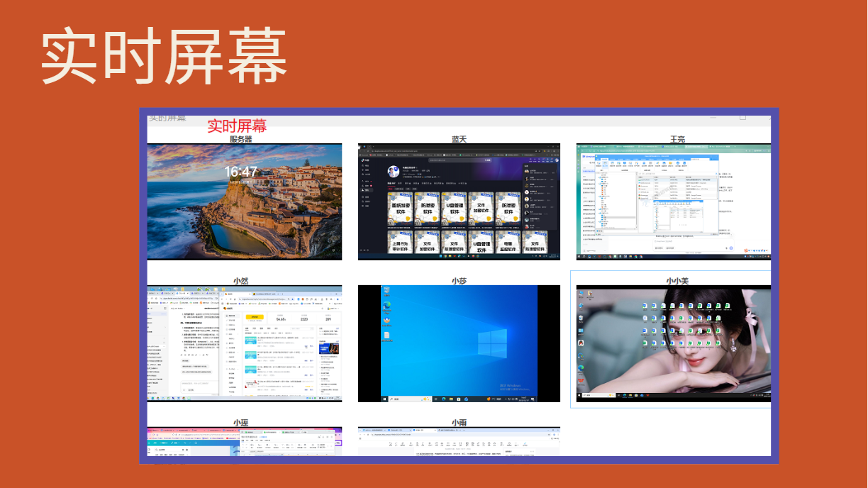This screenshot has height=488, width=868.
Task: Select the 服务器 name label
Action: point(241,139)
